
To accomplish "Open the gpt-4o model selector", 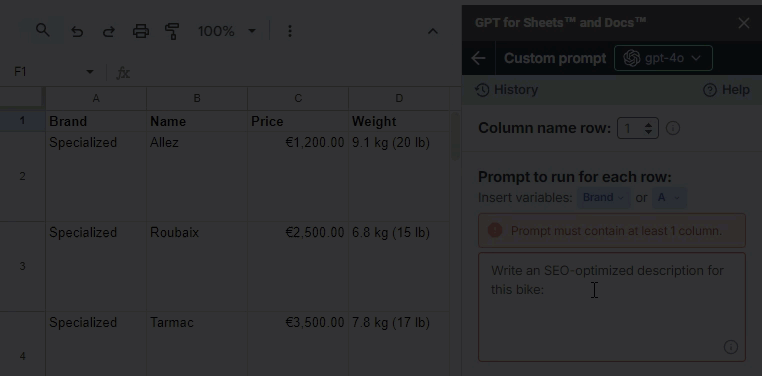I will (663, 58).
